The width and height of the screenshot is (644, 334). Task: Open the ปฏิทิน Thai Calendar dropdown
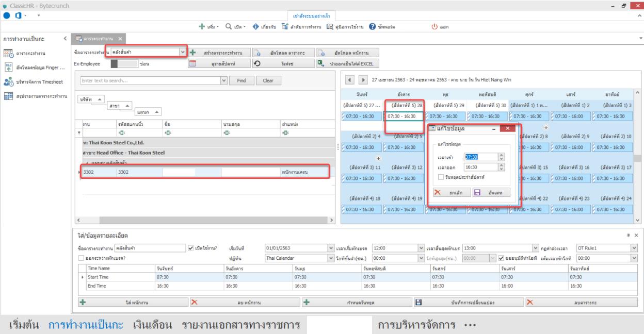click(331, 258)
